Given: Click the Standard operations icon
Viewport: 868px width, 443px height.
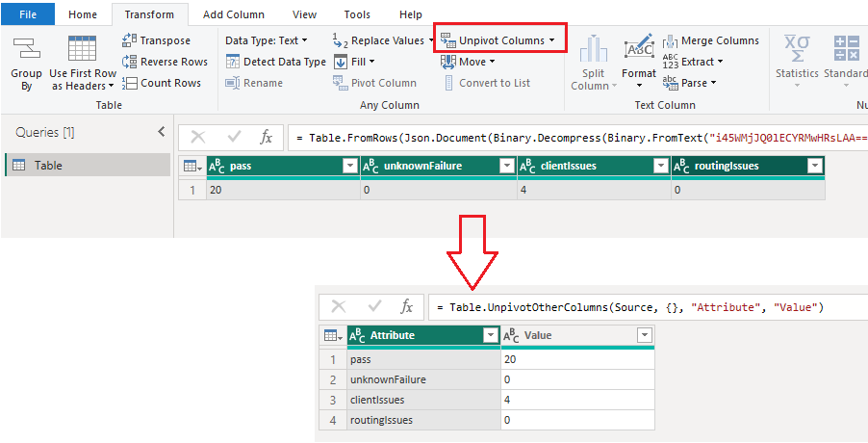Looking at the screenshot, I should point(847,49).
